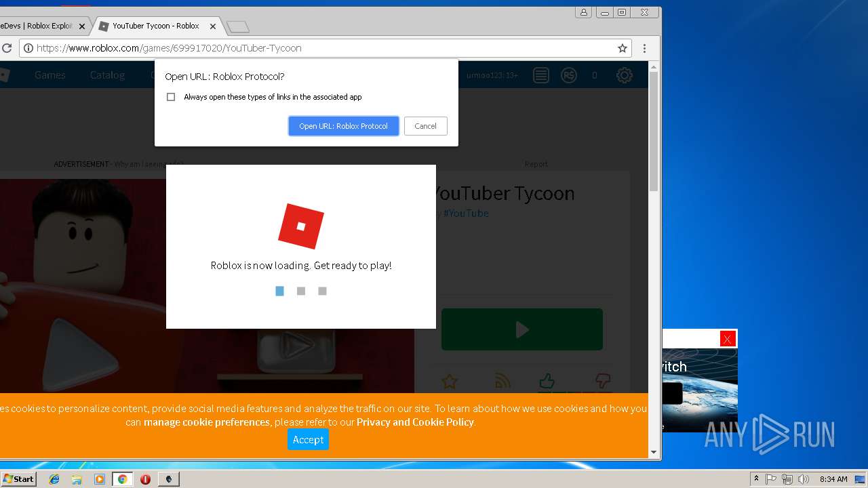Close the pop-up ad with red X
The image size is (868, 488).
pyautogui.click(x=728, y=339)
